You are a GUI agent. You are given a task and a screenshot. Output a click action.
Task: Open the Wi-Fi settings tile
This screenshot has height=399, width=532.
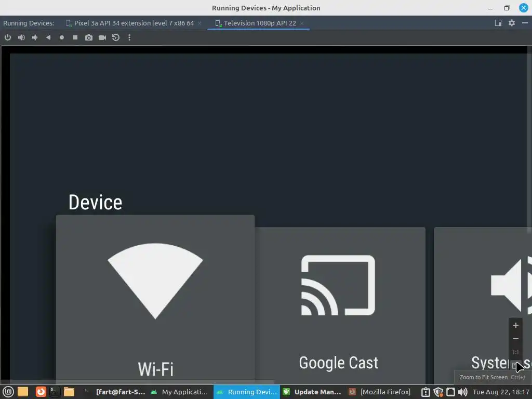pyautogui.click(x=155, y=299)
